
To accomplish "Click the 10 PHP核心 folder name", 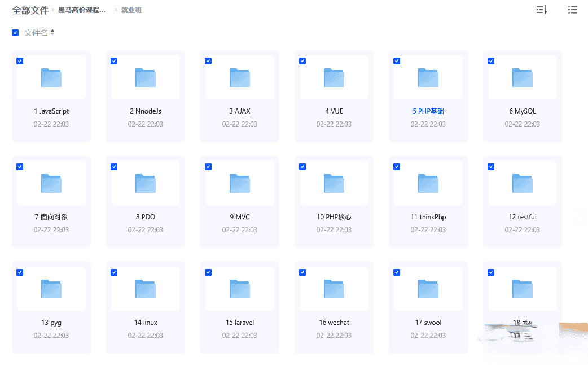I will tap(334, 217).
